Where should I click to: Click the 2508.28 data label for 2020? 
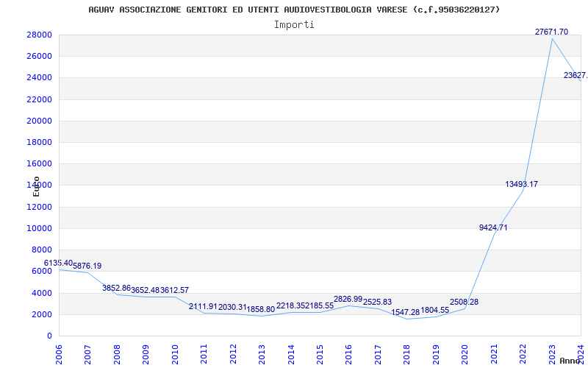click(x=465, y=302)
